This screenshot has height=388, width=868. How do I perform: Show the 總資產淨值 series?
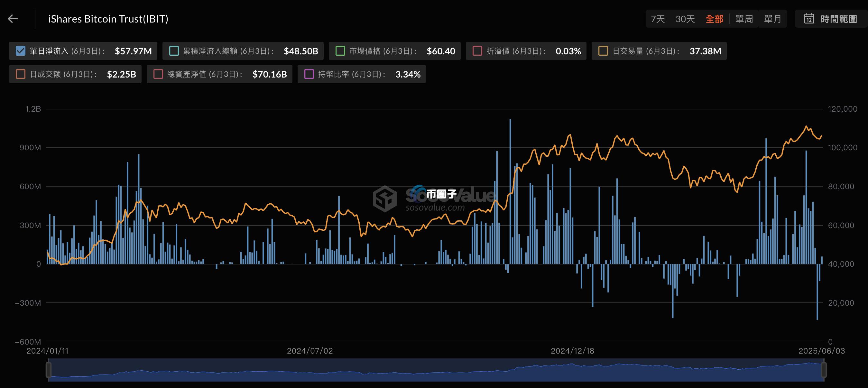tap(158, 74)
